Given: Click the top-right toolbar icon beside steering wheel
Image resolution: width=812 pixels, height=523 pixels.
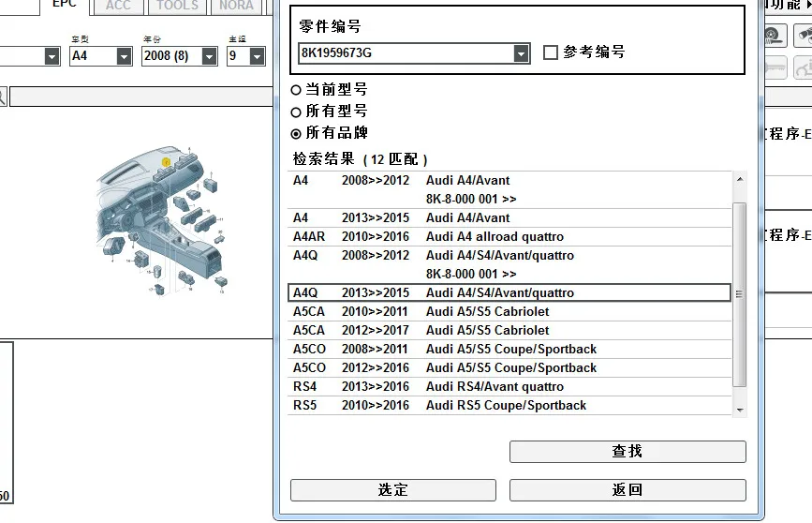Looking at the screenshot, I should tap(804, 36).
